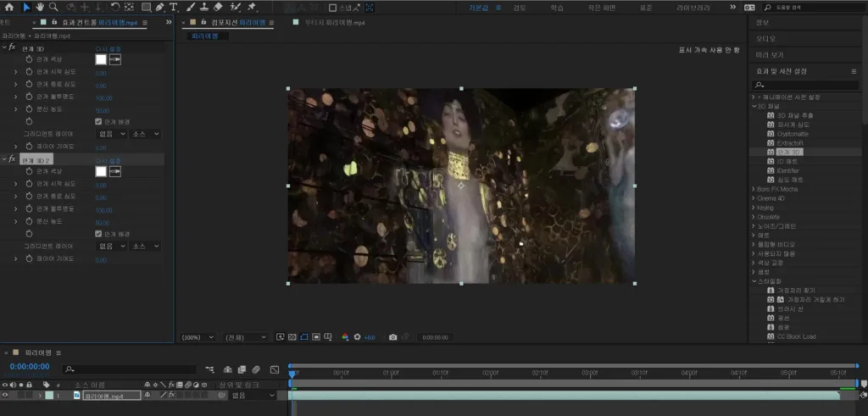Click the white 안개 색상 color swatch
The width and height of the screenshot is (868, 416).
pyautogui.click(x=101, y=60)
